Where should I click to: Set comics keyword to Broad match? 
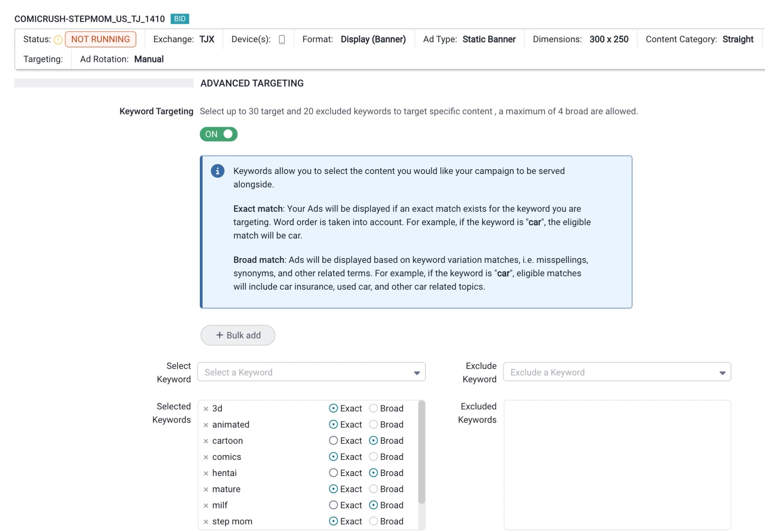click(373, 457)
